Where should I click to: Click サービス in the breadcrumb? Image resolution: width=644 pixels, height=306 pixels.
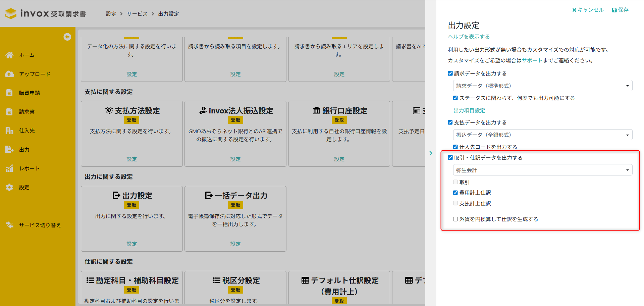tap(137, 14)
